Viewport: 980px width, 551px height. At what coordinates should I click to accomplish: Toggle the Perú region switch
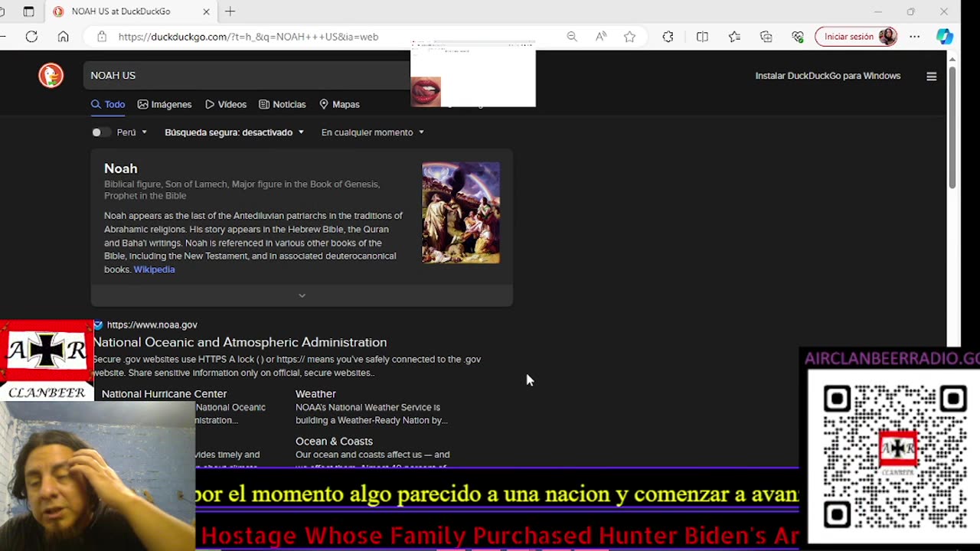pos(100,132)
